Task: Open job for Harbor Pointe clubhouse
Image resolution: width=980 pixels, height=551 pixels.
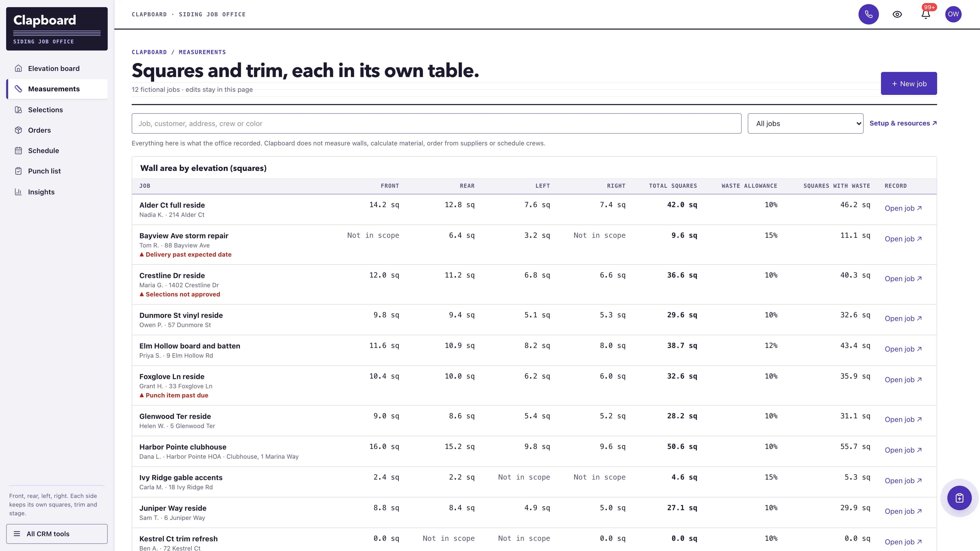Action: (903, 450)
